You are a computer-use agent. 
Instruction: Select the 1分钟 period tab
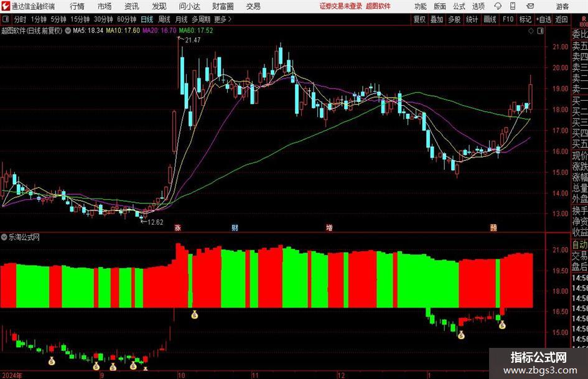(39, 19)
